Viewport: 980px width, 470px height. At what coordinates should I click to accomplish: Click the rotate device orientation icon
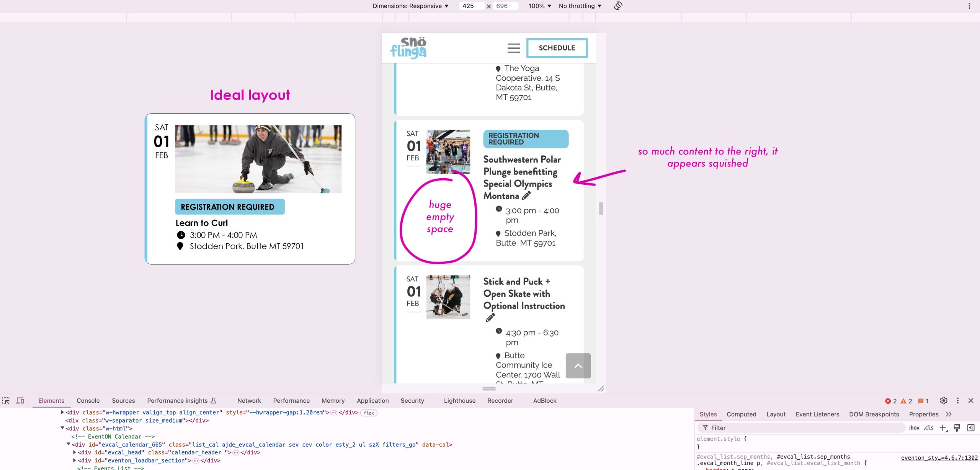tap(618, 6)
